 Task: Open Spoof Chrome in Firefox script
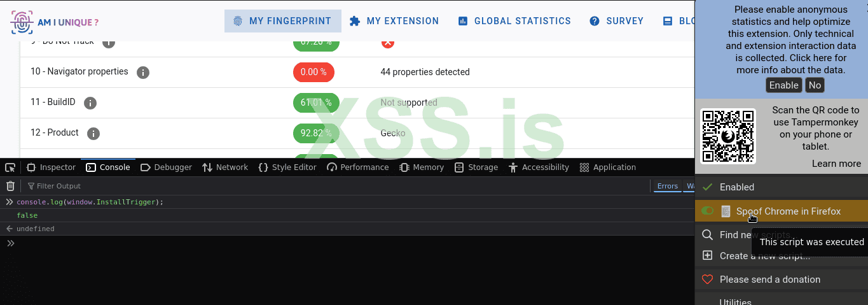(x=789, y=211)
